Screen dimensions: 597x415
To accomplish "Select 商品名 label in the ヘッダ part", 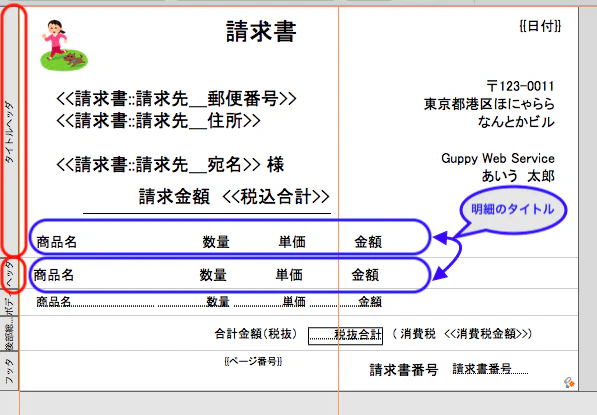I will click(54, 275).
